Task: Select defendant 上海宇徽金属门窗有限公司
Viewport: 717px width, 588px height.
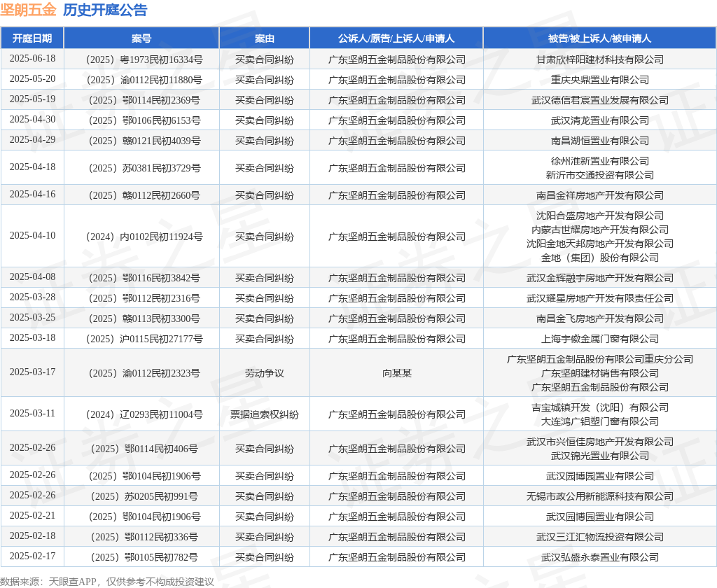Action: (600, 339)
